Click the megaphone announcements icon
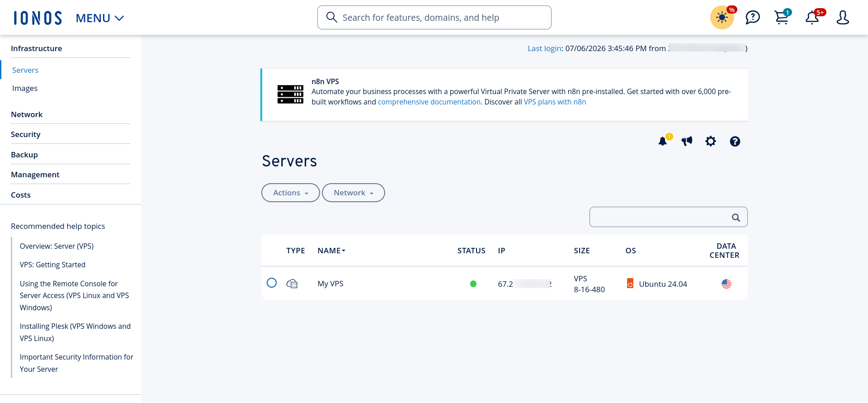 coord(687,141)
